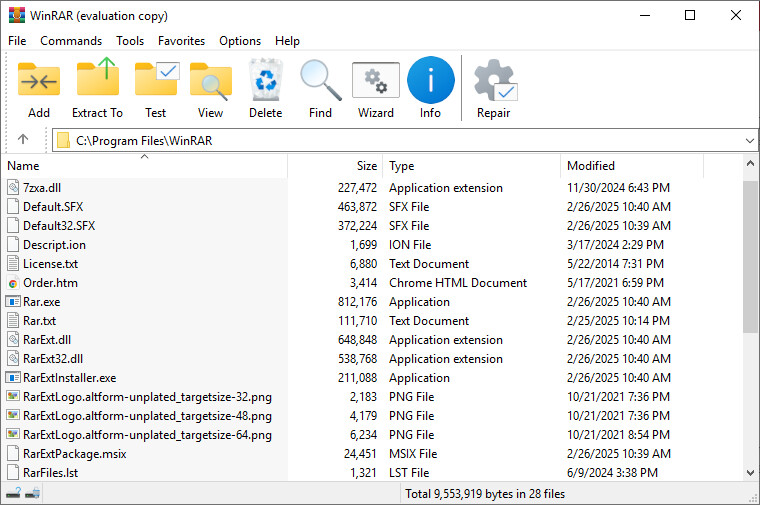
Task: Click the Add archive toolbar icon
Action: [39, 82]
